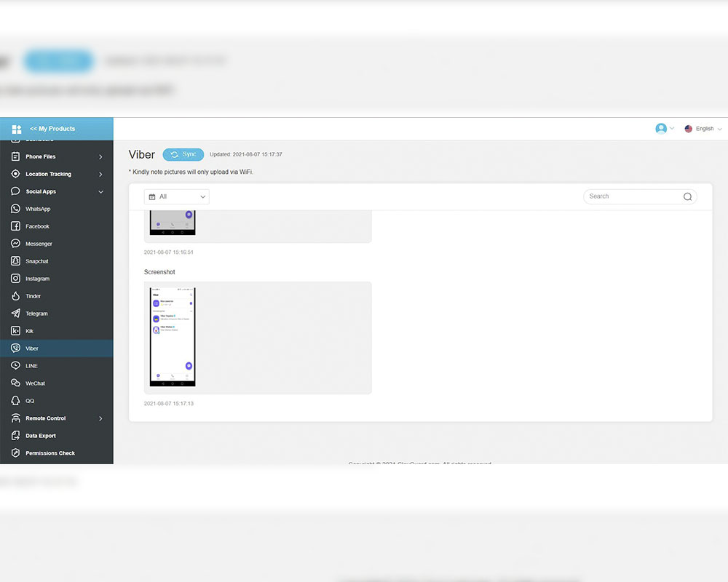This screenshot has height=582, width=728.
Task: Click the Remote Control wifi icon
Action: pyautogui.click(x=15, y=418)
